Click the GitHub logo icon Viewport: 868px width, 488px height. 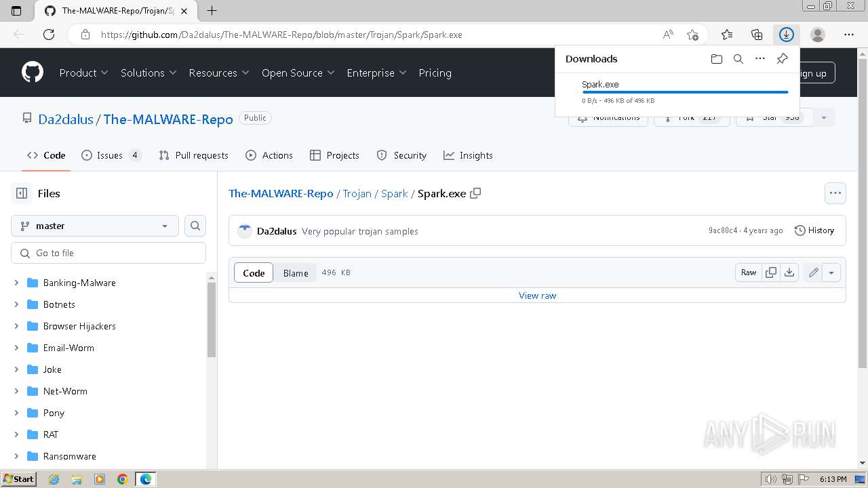[x=33, y=73]
